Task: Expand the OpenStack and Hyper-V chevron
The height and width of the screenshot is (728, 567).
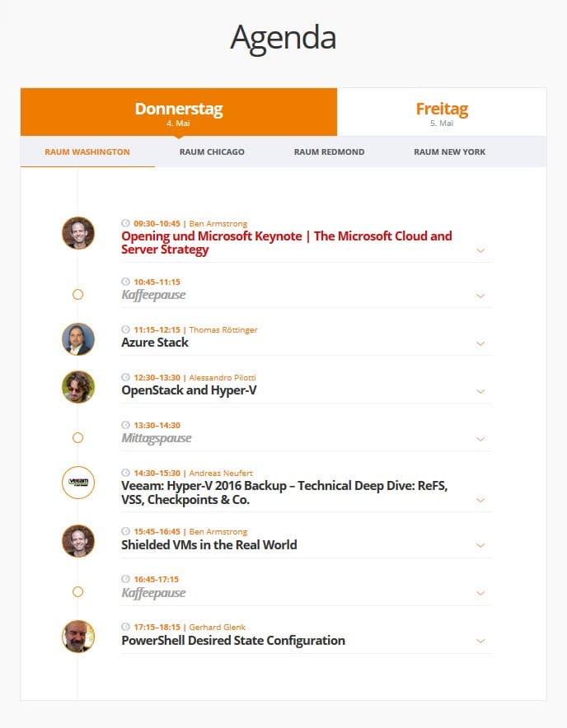Action: [x=480, y=391]
